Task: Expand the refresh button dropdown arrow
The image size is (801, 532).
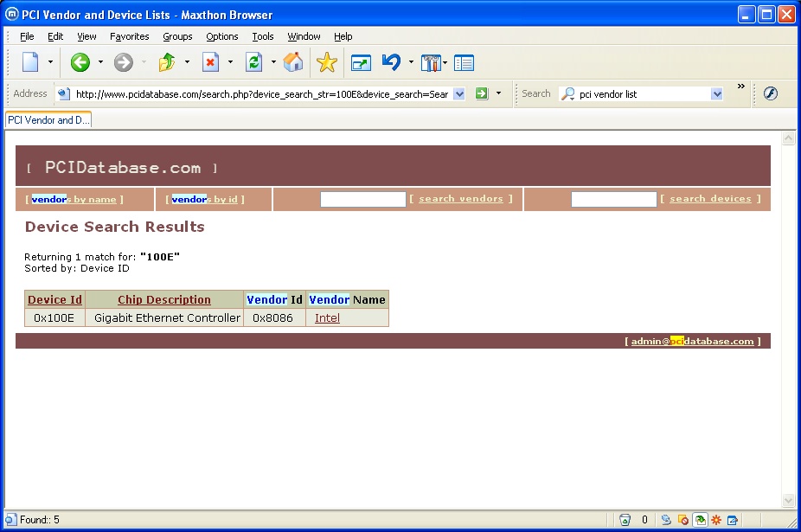Action: click(273, 62)
